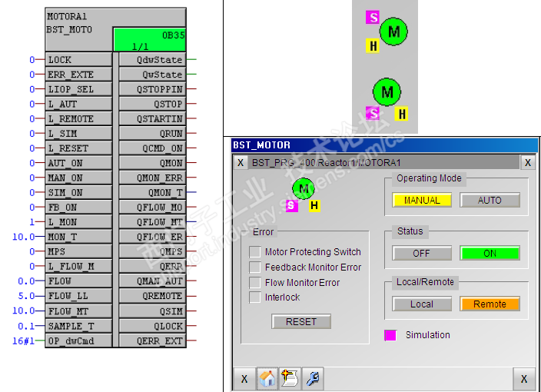Click the motor symbol inside BST_MOTOR faceplate
Screen dimensions: 541x392
[x=304, y=189]
